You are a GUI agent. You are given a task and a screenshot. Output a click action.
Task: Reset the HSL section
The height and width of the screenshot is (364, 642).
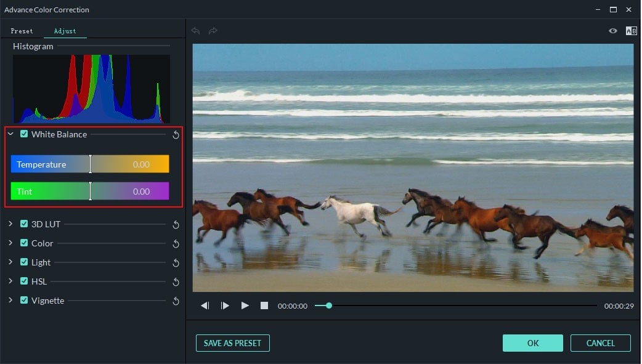(176, 282)
